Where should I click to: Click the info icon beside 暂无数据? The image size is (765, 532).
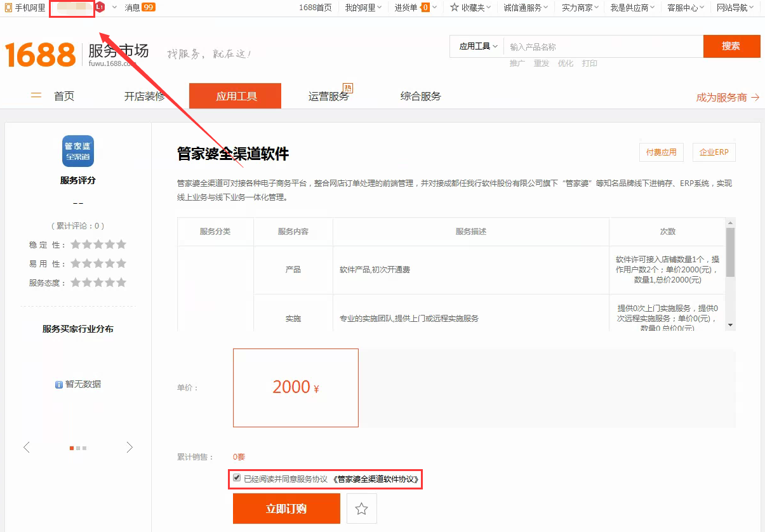pyautogui.click(x=59, y=385)
